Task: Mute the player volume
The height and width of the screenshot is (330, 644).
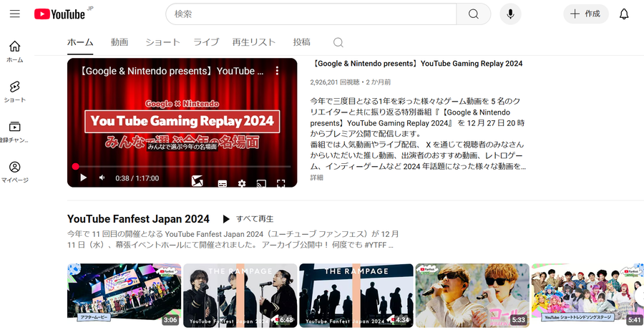Action: coord(102,178)
